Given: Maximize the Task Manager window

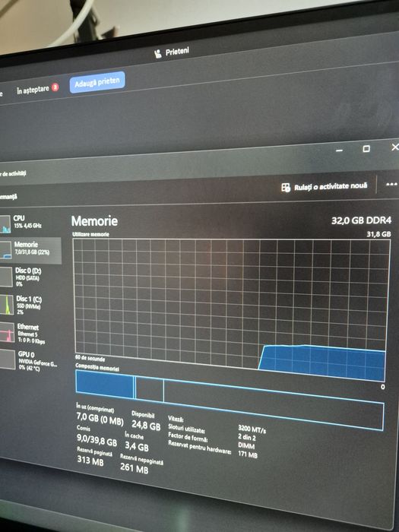Looking at the screenshot, I should pos(366,149).
